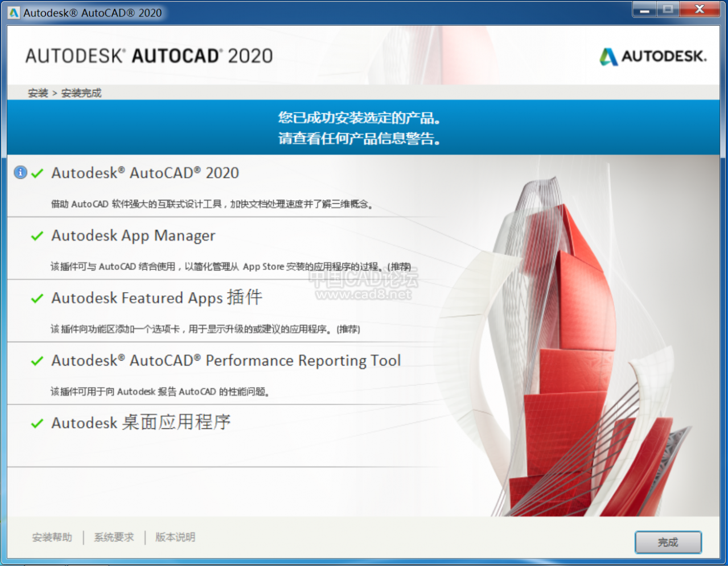
Task: Click the green checkmark next to Autodesk App Manager
Action: point(38,236)
